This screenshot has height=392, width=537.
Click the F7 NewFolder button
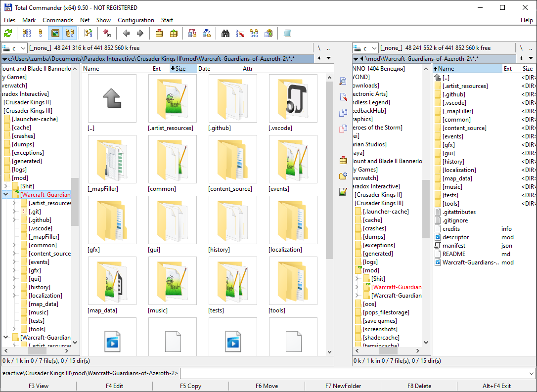pos(343,386)
